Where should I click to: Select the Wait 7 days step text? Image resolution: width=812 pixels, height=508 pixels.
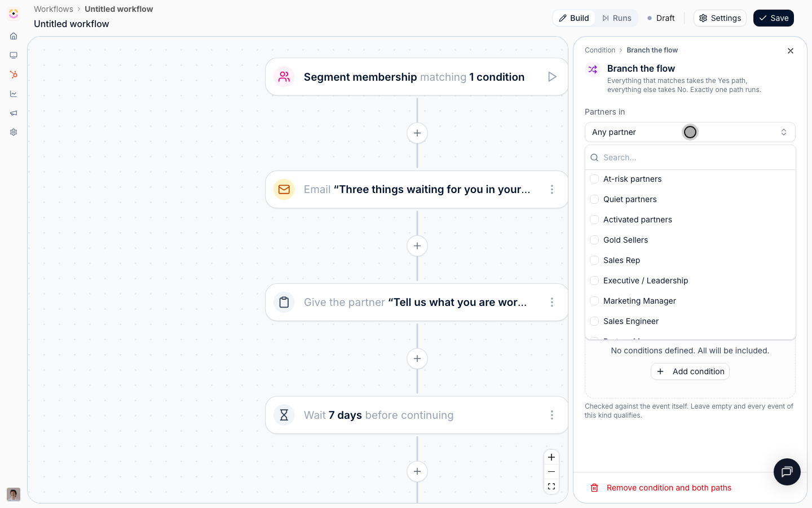click(379, 415)
